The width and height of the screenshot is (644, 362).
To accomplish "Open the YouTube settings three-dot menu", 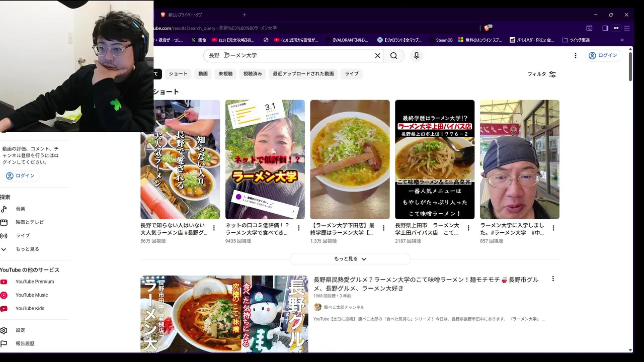I will [x=576, y=56].
